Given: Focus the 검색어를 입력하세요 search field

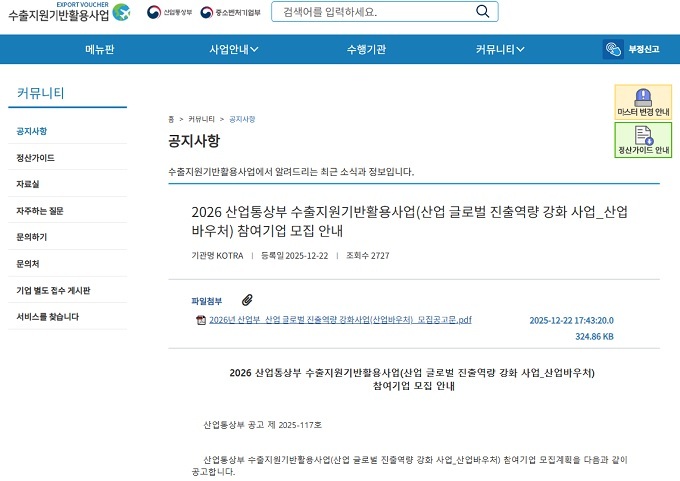Looking at the screenshot, I should tap(375, 12).
